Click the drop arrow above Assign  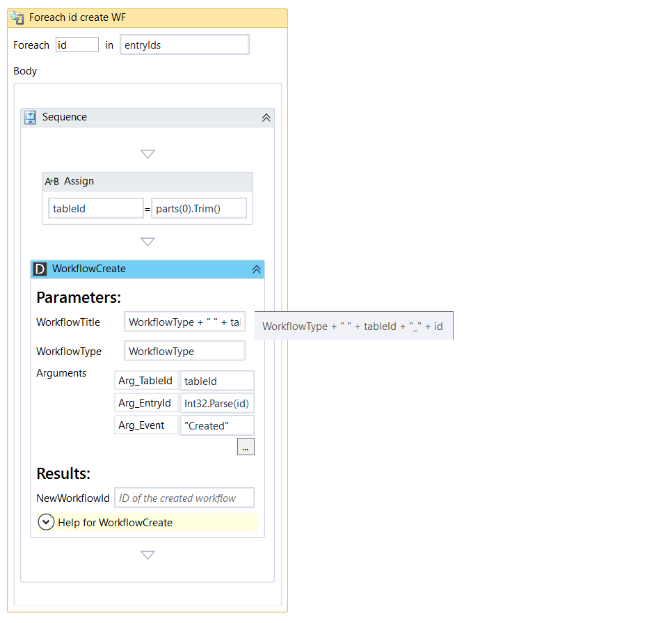click(147, 155)
